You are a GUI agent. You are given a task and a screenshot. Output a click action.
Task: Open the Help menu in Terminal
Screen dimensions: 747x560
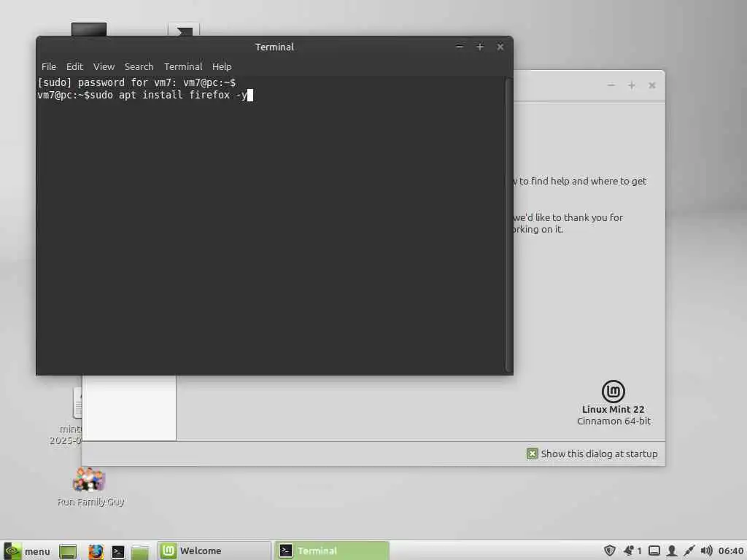(x=222, y=66)
